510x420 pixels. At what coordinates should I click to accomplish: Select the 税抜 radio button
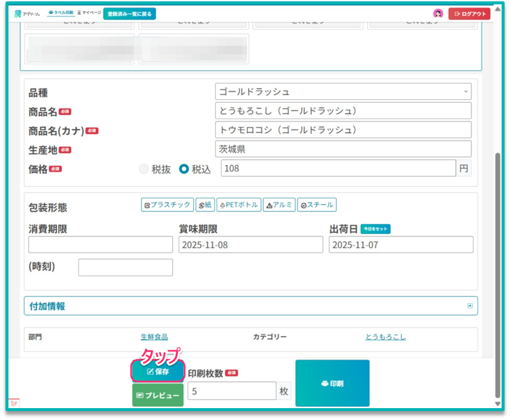144,169
